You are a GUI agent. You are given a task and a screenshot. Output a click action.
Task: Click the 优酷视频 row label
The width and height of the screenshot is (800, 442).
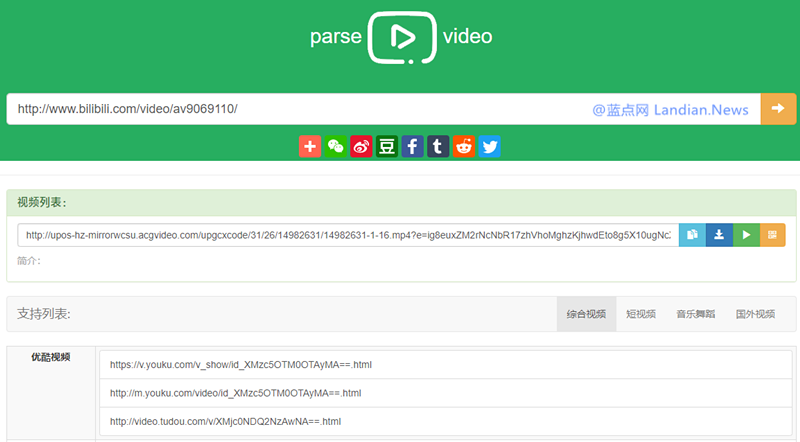pyautogui.click(x=51, y=357)
